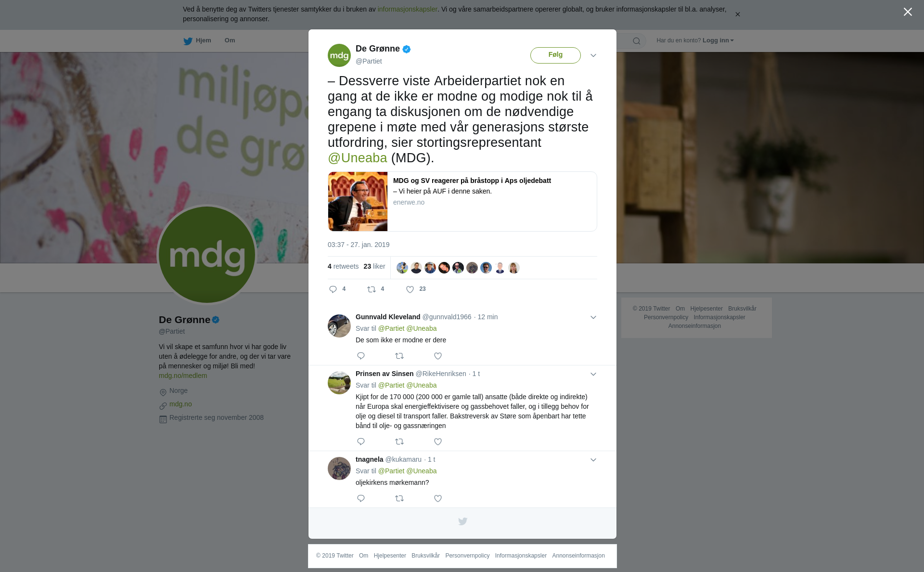Retweet Prinsen av Sinsen's reply

(x=399, y=442)
